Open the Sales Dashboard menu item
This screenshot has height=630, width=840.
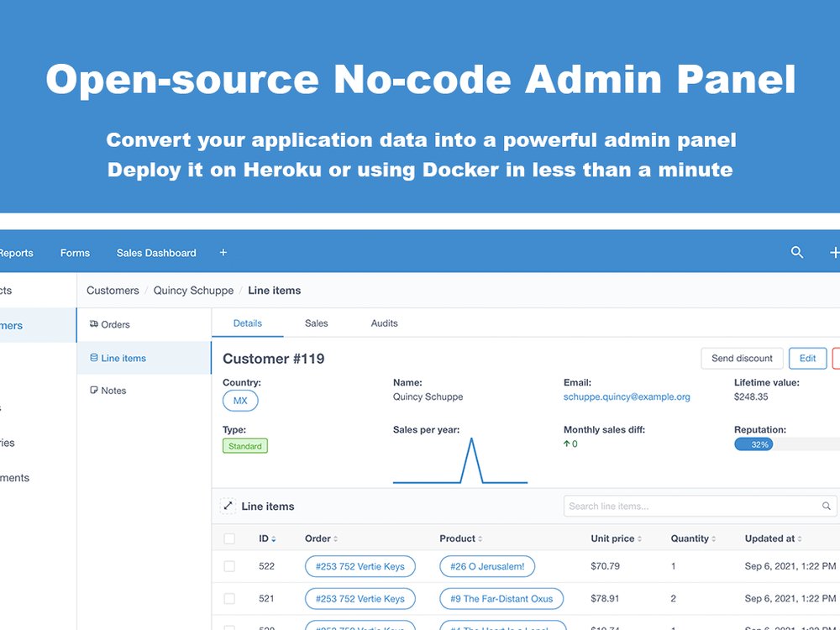(x=156, y=253)
